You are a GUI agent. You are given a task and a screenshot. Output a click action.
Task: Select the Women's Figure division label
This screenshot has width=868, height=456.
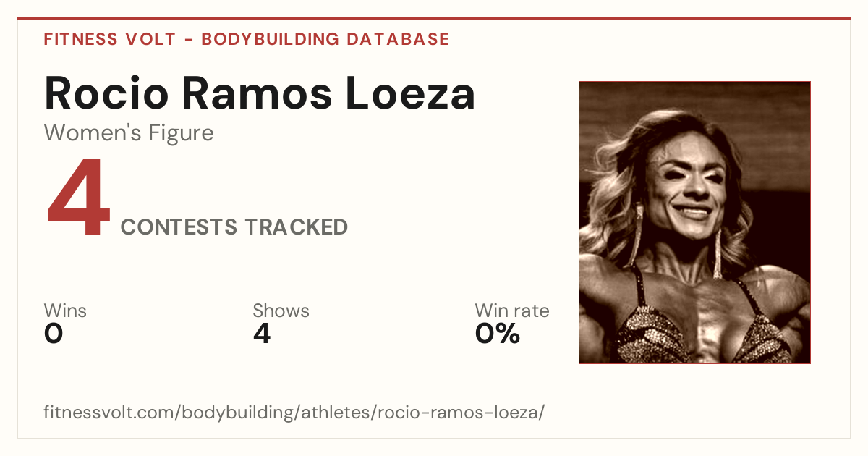(129, 133)
